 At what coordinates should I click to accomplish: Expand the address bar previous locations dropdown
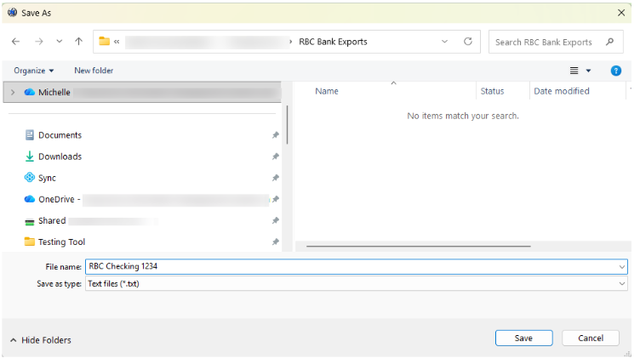pyautogui.click(x=444, y=42)
